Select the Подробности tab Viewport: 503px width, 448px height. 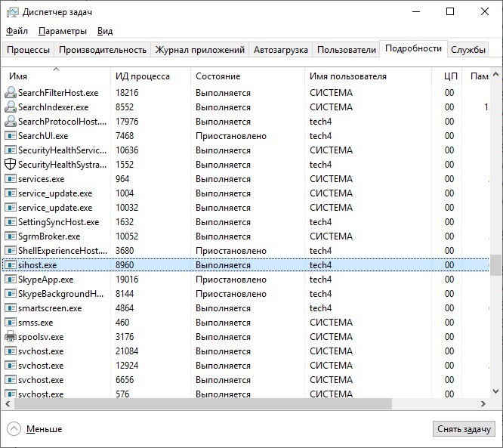[x=413, y=48]
